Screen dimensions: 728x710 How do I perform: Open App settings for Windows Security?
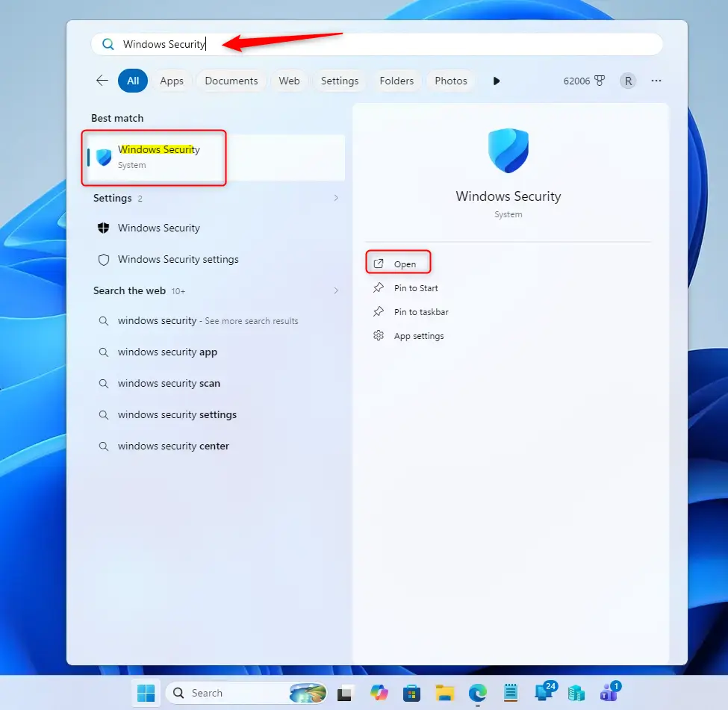click(x=408, y=336)
